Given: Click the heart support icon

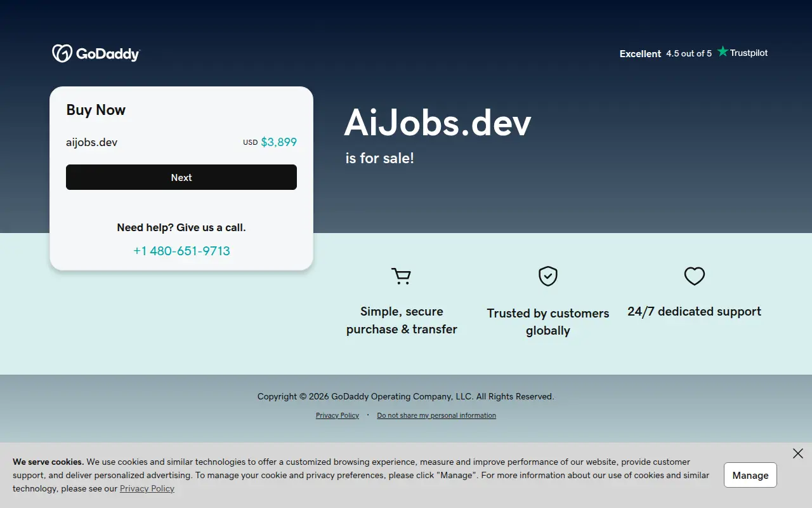Looking at the screenshot, I should pos(695,276).
